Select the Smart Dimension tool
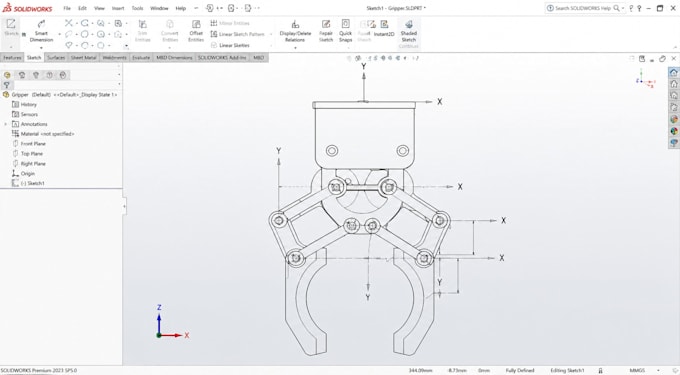This screenshot has height=375, width=680. 41,31
